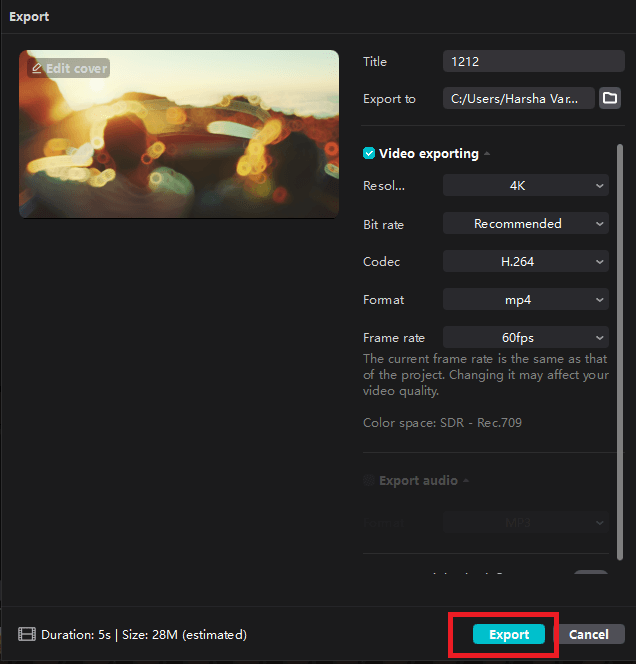This screenshot has width=636, height=664.
Task: Click the settings panel vertical scrollbar
Action: (620, 351)
